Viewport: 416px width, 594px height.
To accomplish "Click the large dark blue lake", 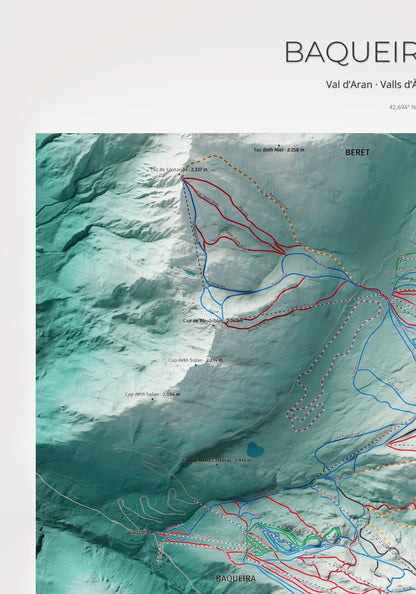I will pyautogui.click(x=255, y=450).
